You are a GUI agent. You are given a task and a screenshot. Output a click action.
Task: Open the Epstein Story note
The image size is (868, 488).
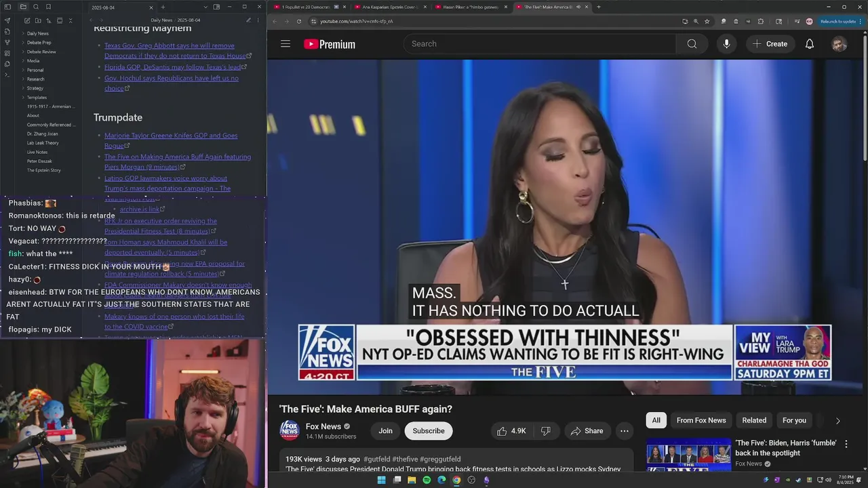click(x=43, y=170)
